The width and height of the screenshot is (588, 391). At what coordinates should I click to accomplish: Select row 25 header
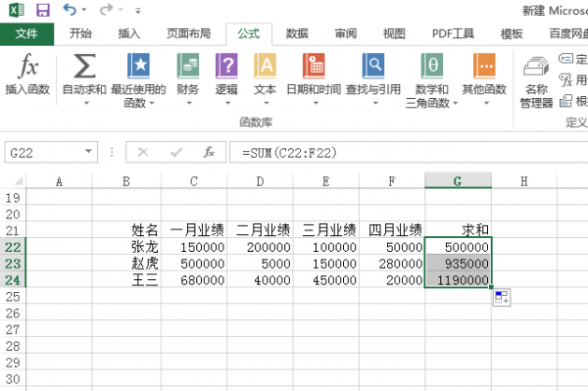(x=13, y=296)
